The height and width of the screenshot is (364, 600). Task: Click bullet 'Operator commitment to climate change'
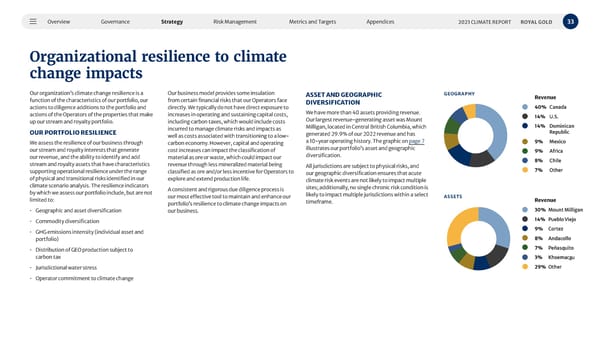(85, 278)
